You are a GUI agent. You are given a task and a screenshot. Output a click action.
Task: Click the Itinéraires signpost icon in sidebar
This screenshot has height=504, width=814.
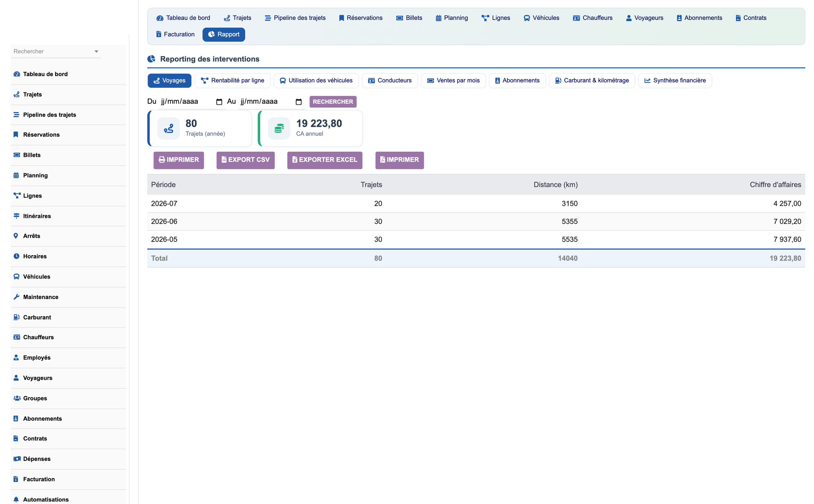coord(16,216)
